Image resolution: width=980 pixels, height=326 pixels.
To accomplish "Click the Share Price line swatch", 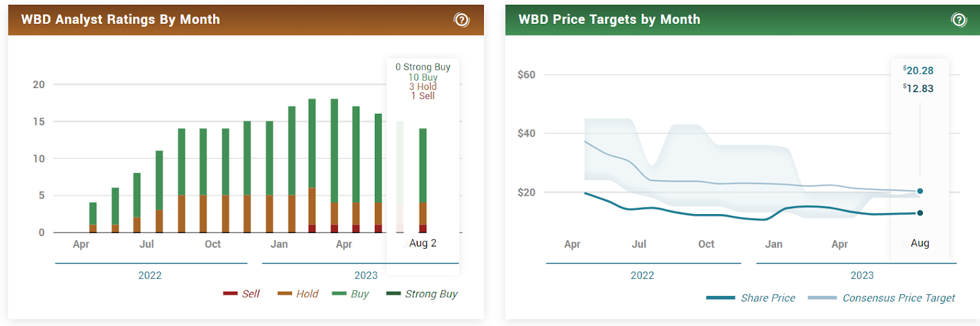I will point(720,298).
